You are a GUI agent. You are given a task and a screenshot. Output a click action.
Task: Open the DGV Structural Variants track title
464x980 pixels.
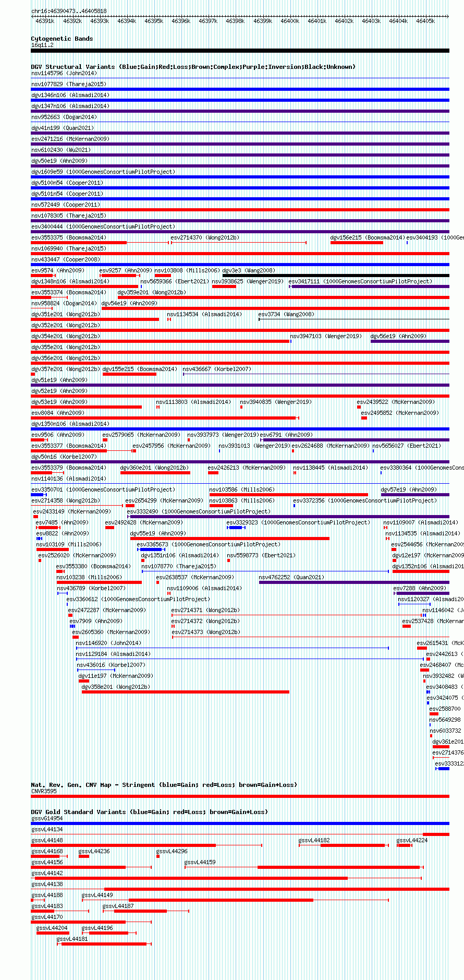click(193, 67)
